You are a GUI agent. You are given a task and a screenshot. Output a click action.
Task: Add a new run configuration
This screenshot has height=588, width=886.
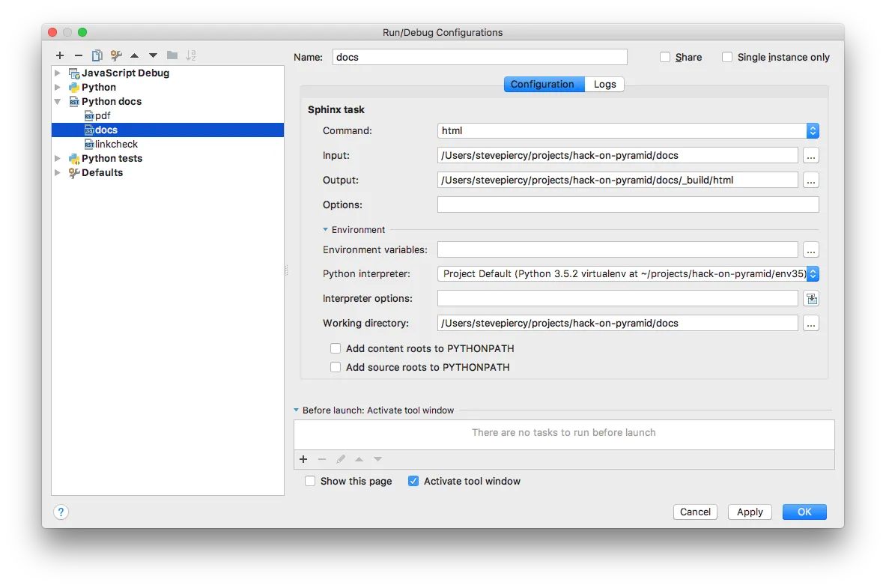(x=60, y=55)
